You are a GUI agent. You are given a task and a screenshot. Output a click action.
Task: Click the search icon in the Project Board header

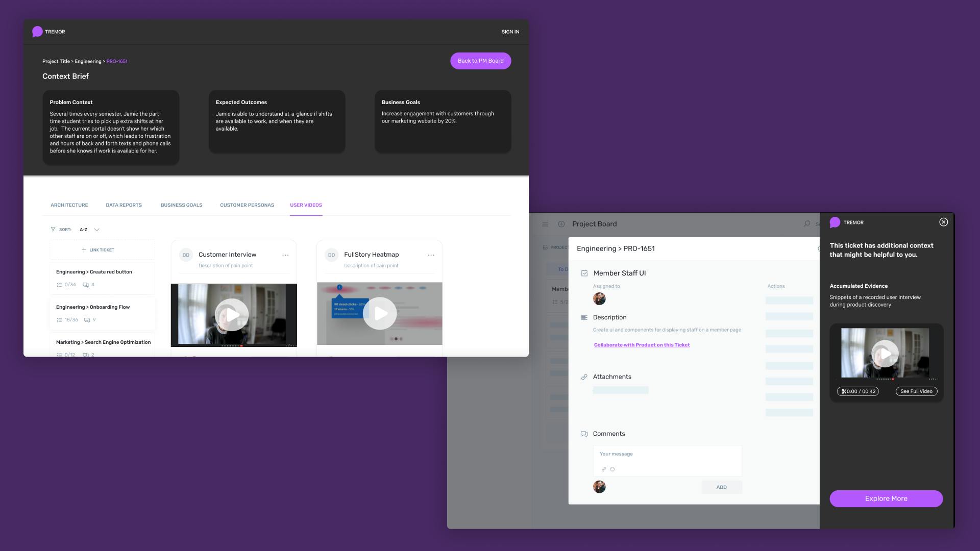[807, 223]
